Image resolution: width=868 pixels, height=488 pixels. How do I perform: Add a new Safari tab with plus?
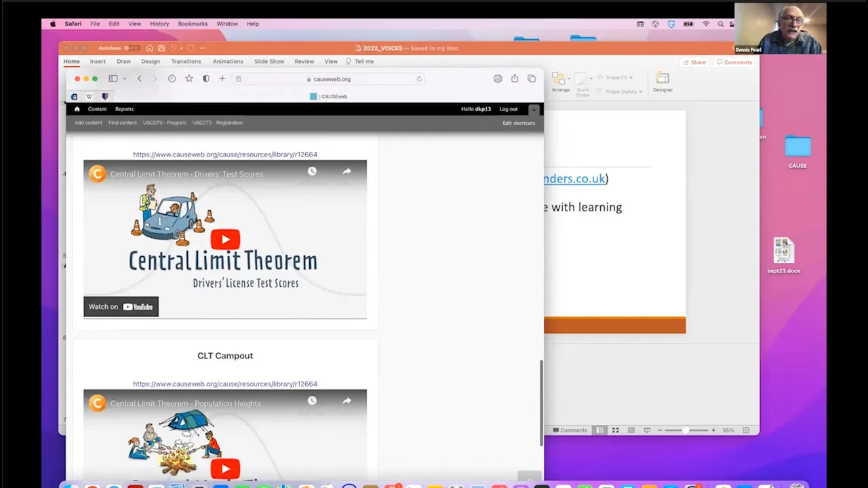pyautogui.click(x=222, y=79)
